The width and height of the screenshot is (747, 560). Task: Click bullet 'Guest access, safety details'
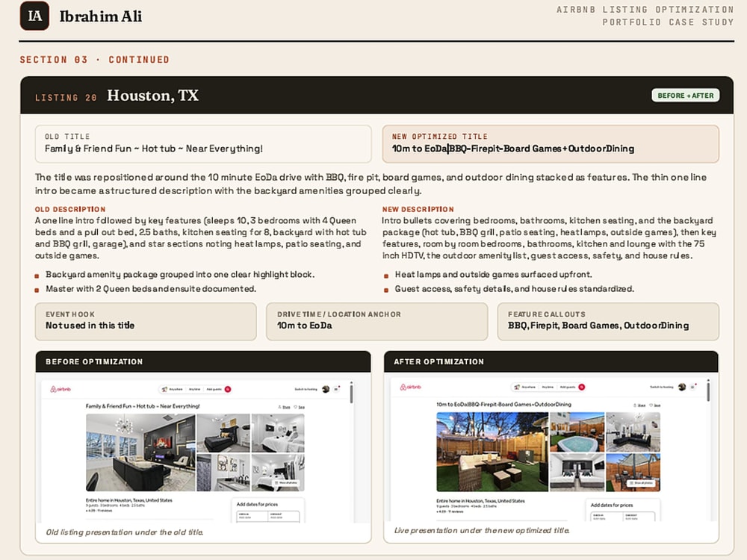click(514, 288)
